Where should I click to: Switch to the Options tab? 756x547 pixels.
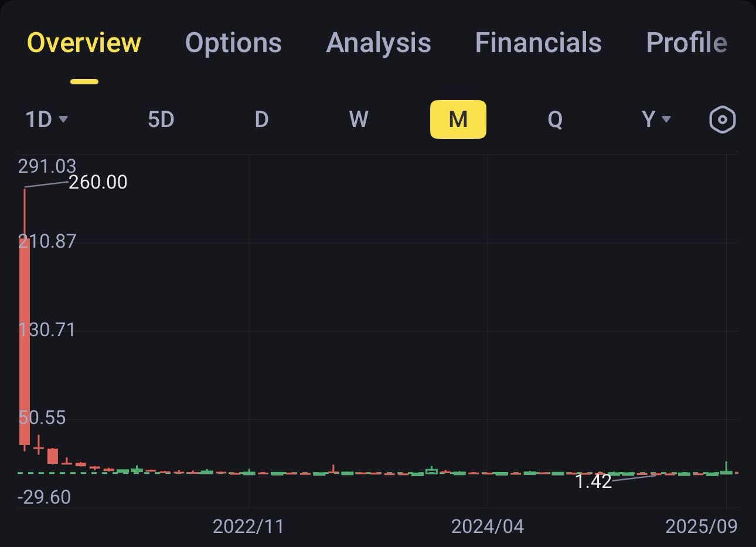[x=233, y=43]
